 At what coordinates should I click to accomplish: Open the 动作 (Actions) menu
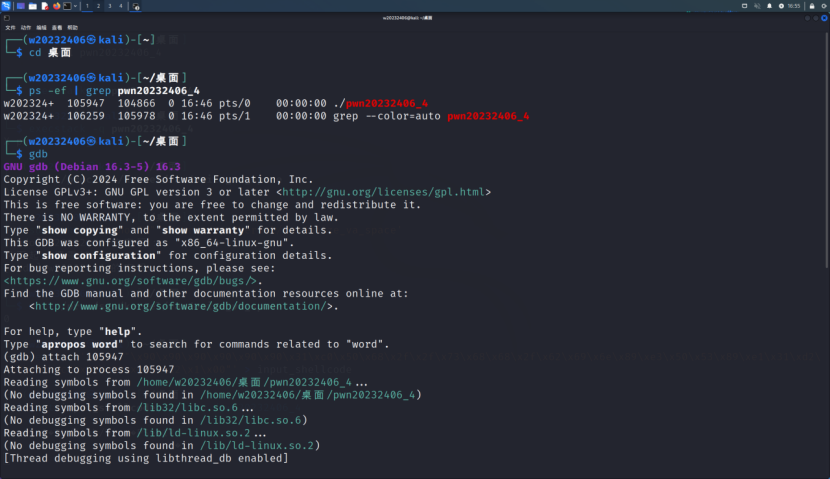(x=25, y=28)
